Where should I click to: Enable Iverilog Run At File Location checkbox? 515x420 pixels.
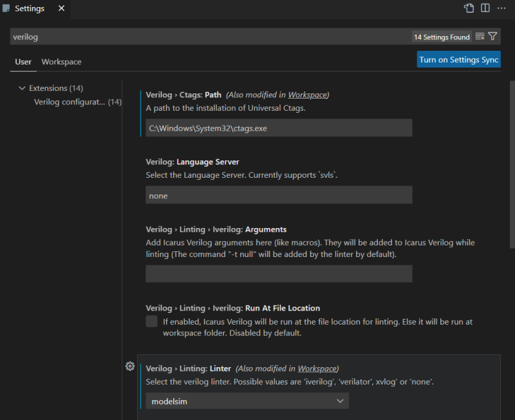click(152, 321)
